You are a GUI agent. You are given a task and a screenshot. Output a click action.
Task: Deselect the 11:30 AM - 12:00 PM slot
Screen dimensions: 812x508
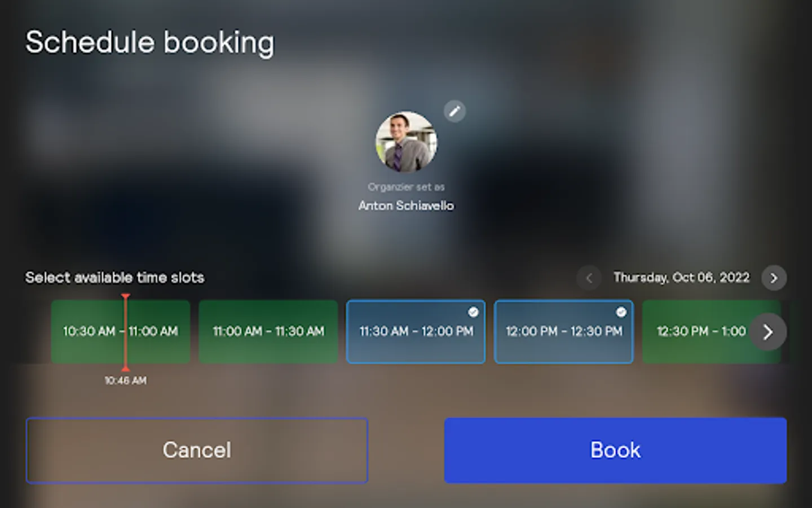(416, 331)
